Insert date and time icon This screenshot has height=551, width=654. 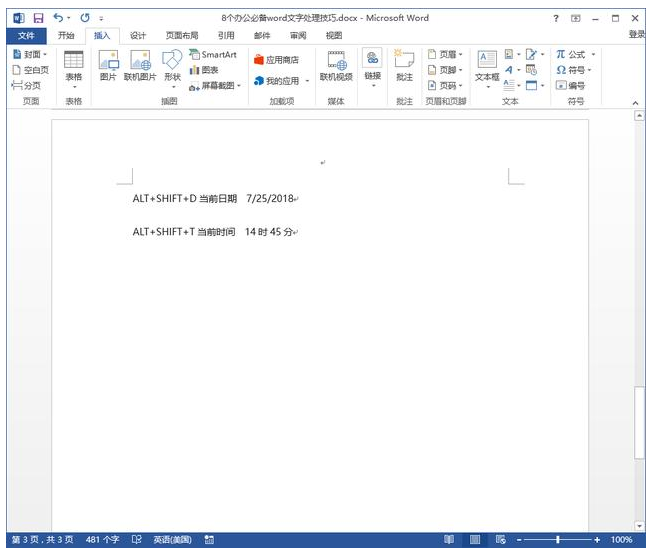[x=531, y=70]
